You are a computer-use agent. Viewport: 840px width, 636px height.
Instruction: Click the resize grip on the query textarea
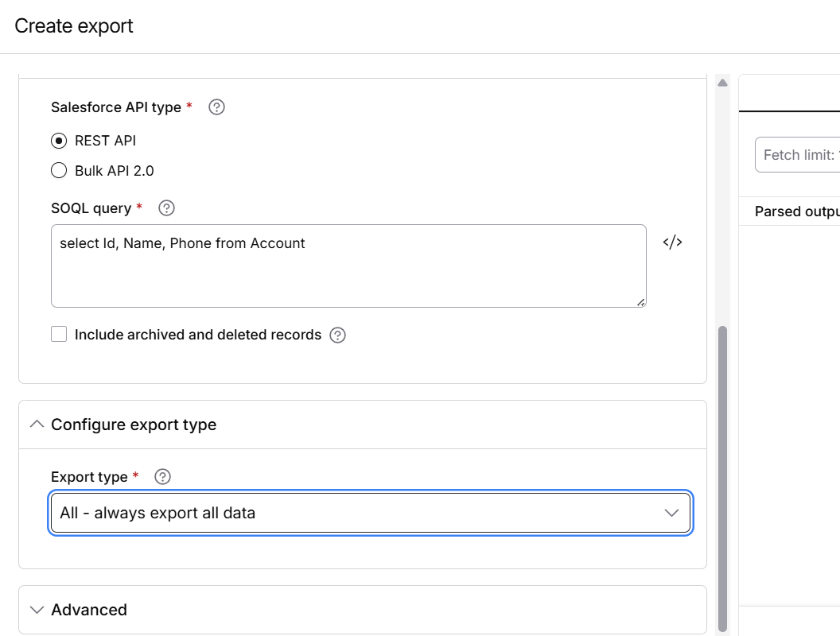(640, 301)
